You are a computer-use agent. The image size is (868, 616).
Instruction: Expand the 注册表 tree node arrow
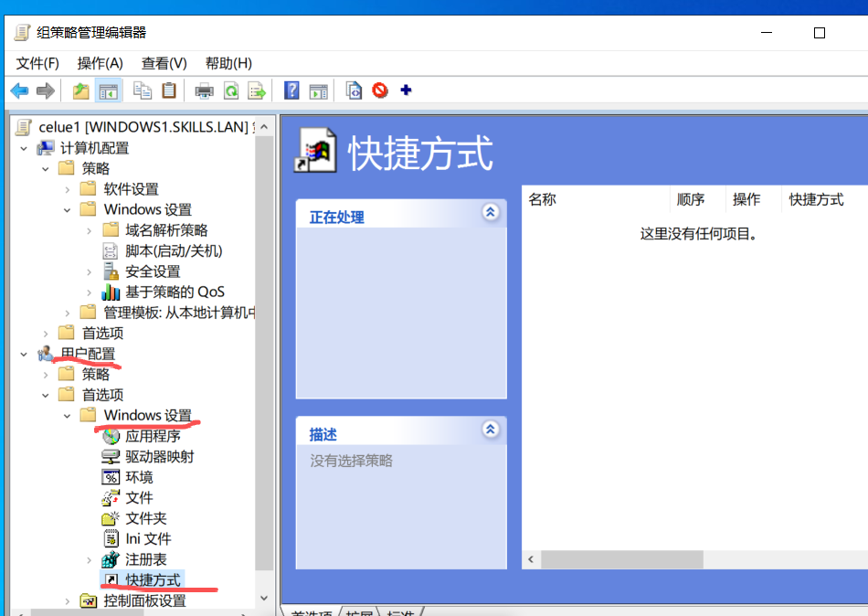coord(89,559)
